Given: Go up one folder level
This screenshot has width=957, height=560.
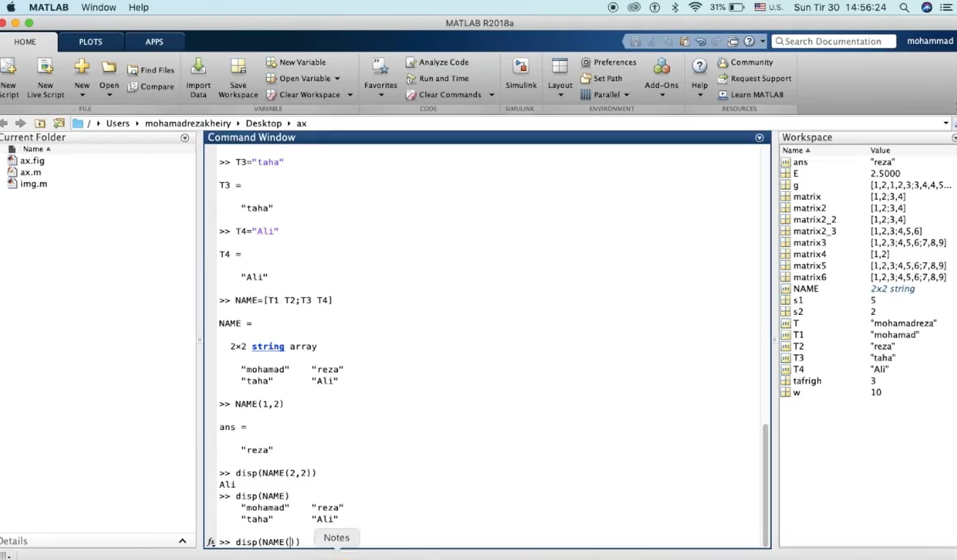Looking at the screenshot, I should pos(40,123).
